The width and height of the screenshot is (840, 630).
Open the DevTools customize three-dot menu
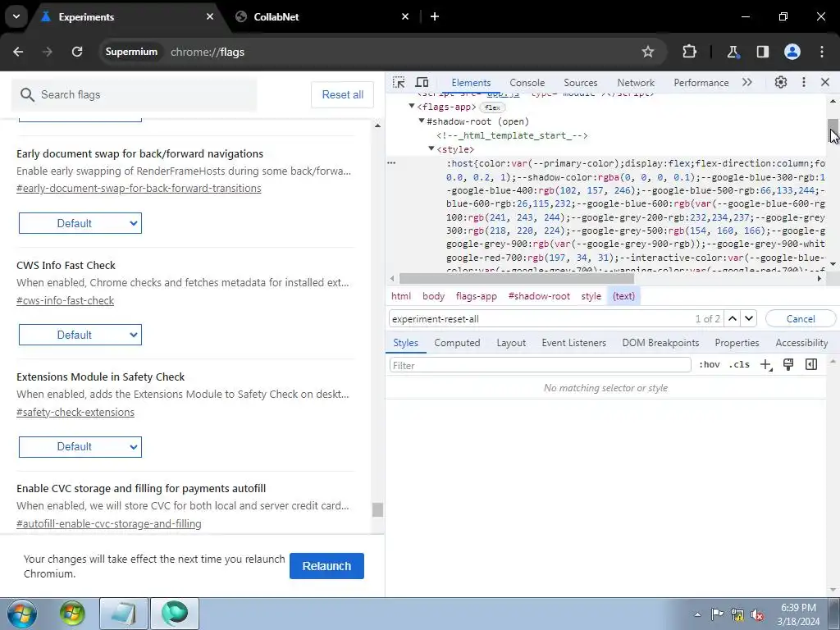pos(804,83)
